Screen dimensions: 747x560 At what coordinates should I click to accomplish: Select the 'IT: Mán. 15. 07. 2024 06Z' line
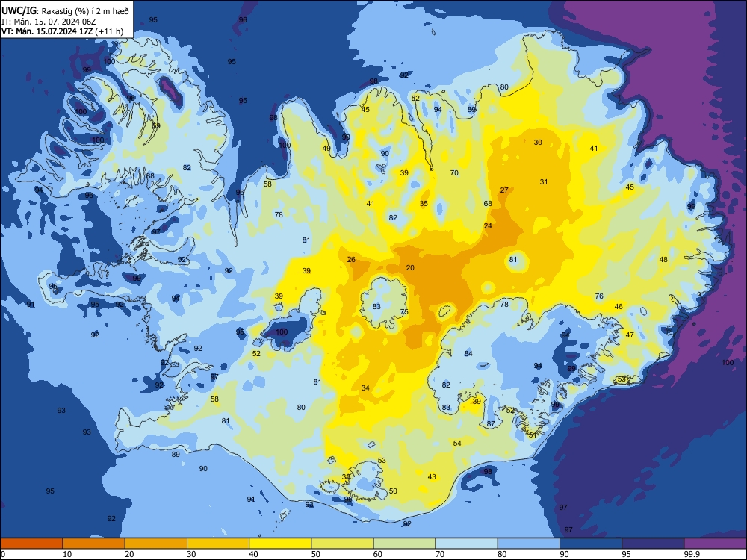point(49,22)
